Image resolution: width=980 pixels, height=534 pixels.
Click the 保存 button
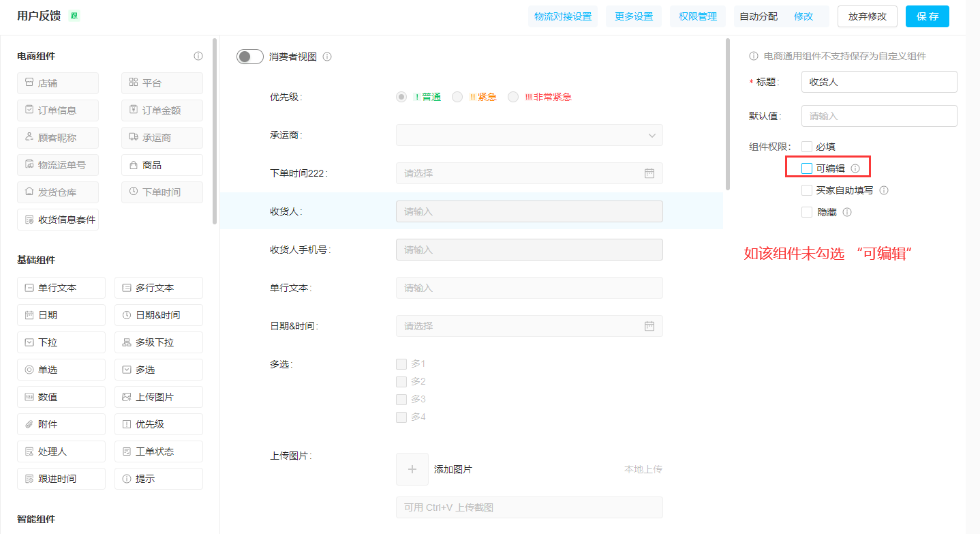928,16
